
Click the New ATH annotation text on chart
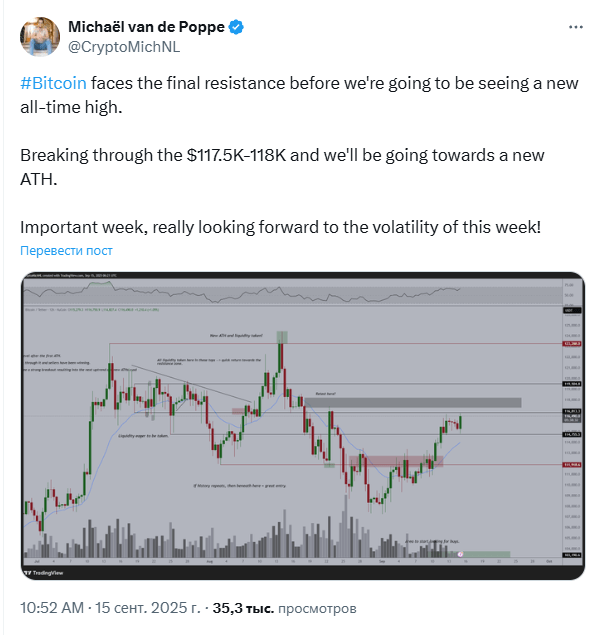click(x=236, y=336)
